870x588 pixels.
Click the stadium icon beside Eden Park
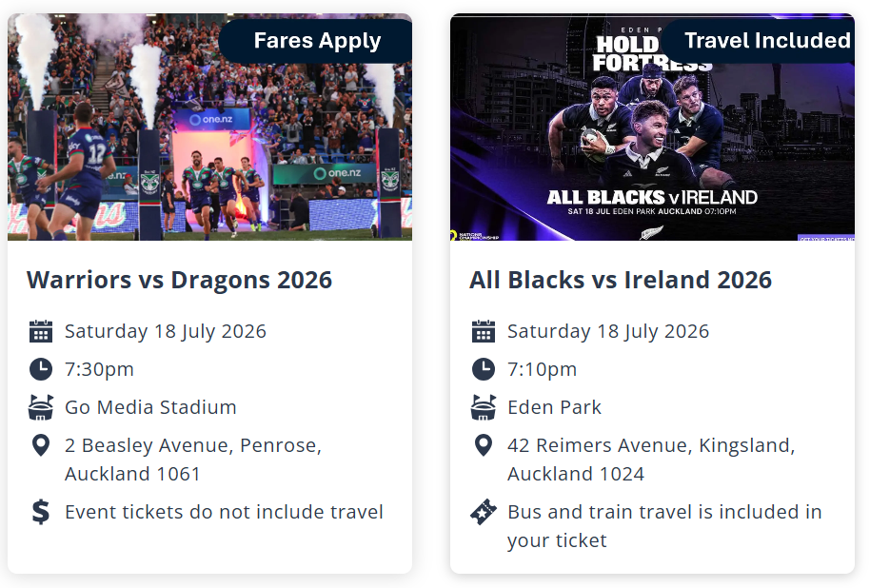[x=484, y=407]
